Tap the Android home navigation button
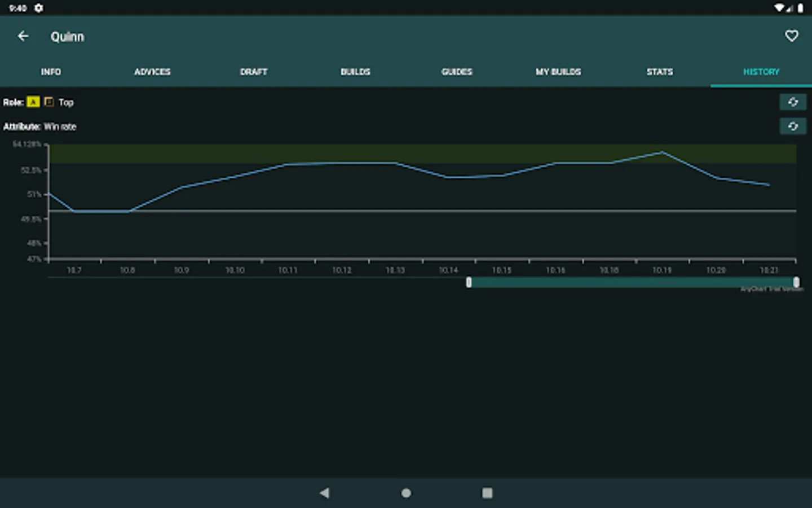Viewport: 812px width, 508px height. (x=406, y=493)
